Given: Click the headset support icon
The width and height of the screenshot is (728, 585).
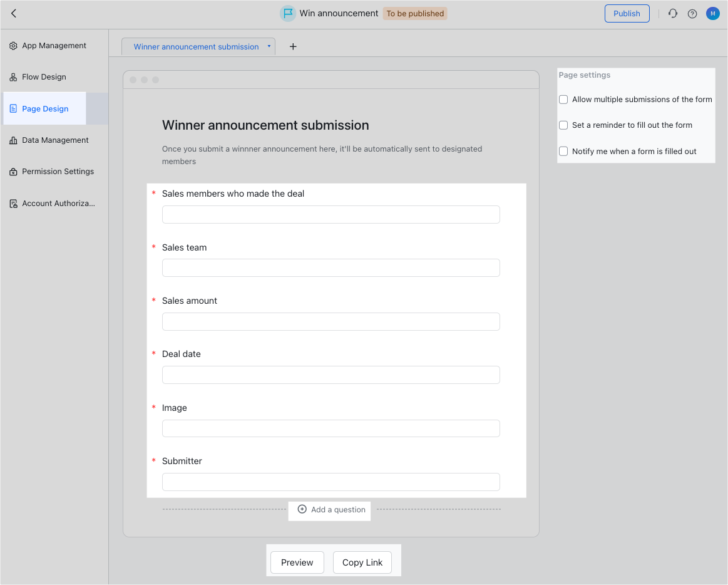Looking at the screenshot, I should (672, 13).
